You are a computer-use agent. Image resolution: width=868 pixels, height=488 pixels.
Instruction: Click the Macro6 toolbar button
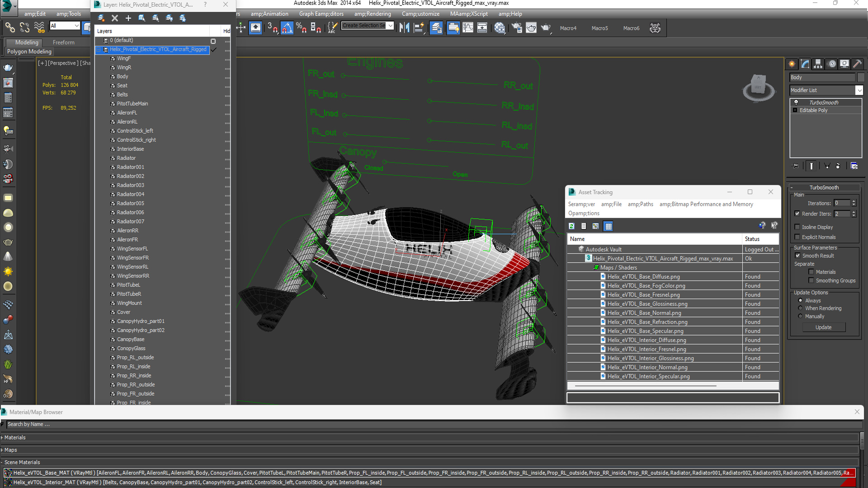pyautogui.click(x=632, y=28)
